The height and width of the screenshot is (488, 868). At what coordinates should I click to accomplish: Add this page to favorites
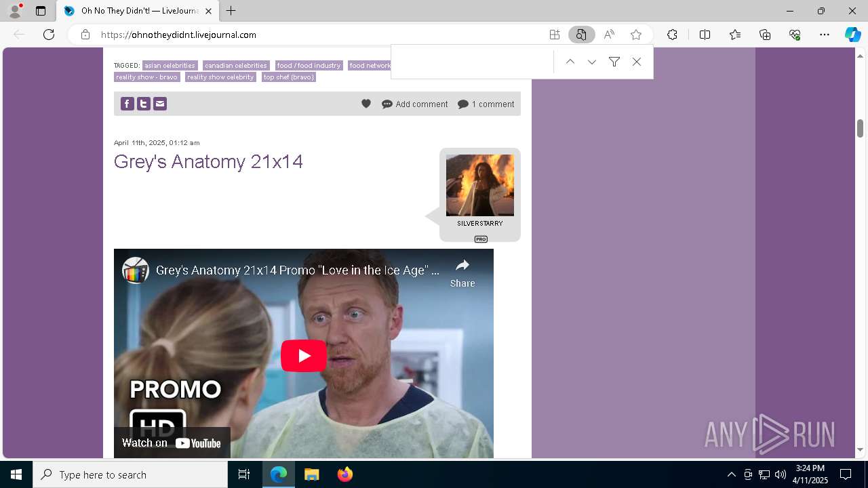(636, 35)
